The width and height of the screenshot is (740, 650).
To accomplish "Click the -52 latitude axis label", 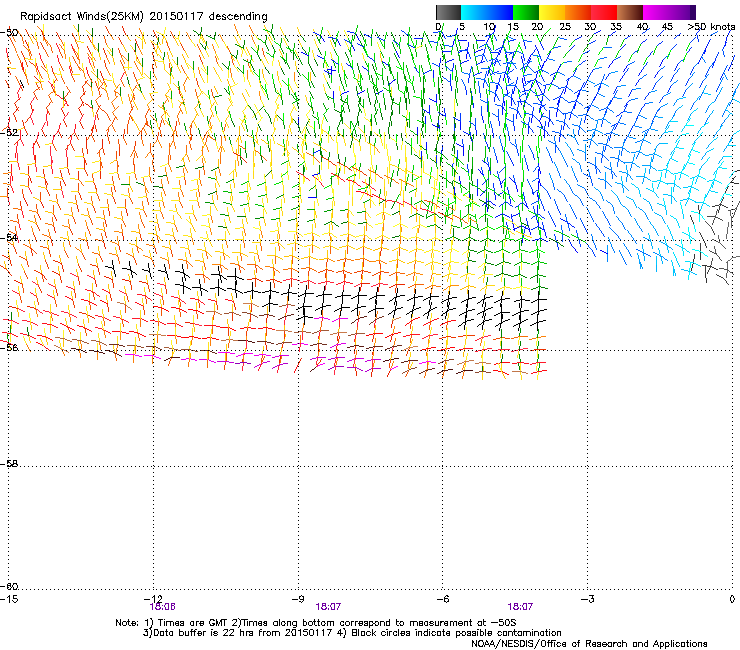I will pos(9,133).
